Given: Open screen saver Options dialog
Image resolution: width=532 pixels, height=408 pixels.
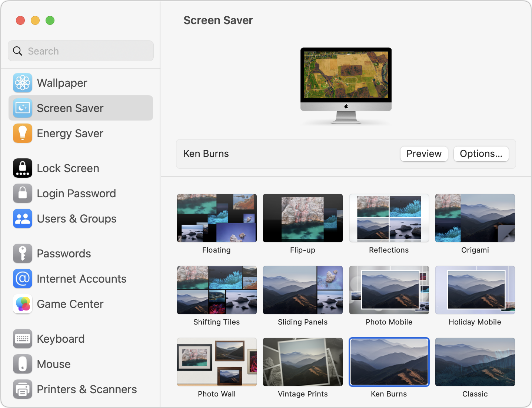Looking at the screenshot, I should tap(481, 154).
